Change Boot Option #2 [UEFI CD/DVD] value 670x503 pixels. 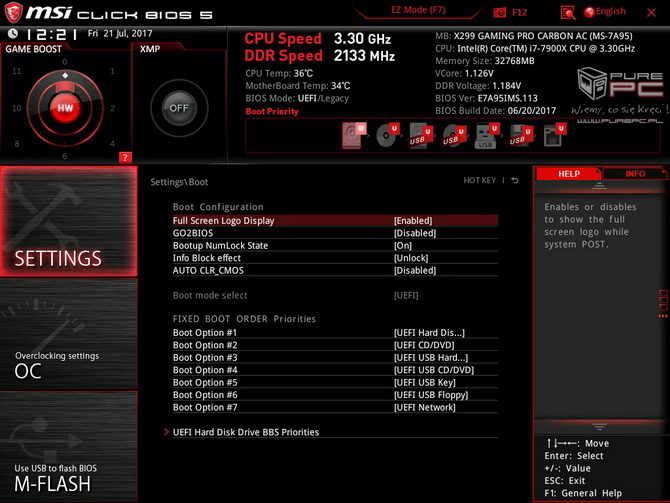424,345
